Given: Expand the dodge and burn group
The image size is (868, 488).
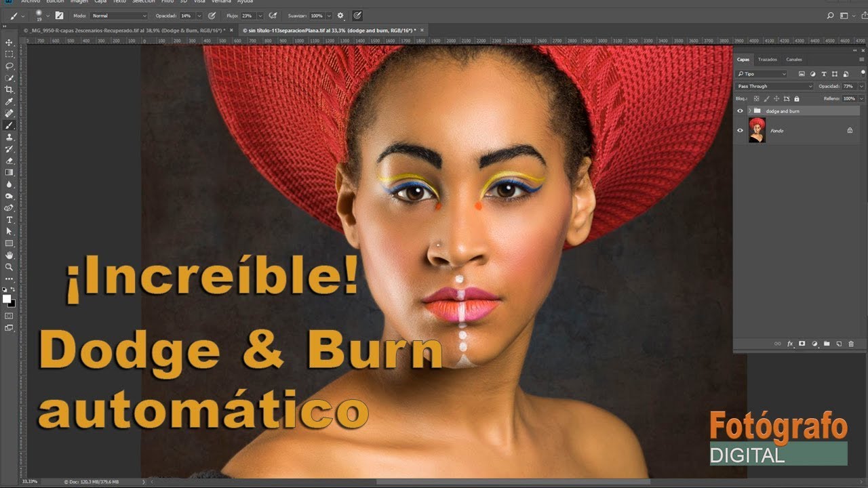Looking at the screenshot, I should coord(749,110).
